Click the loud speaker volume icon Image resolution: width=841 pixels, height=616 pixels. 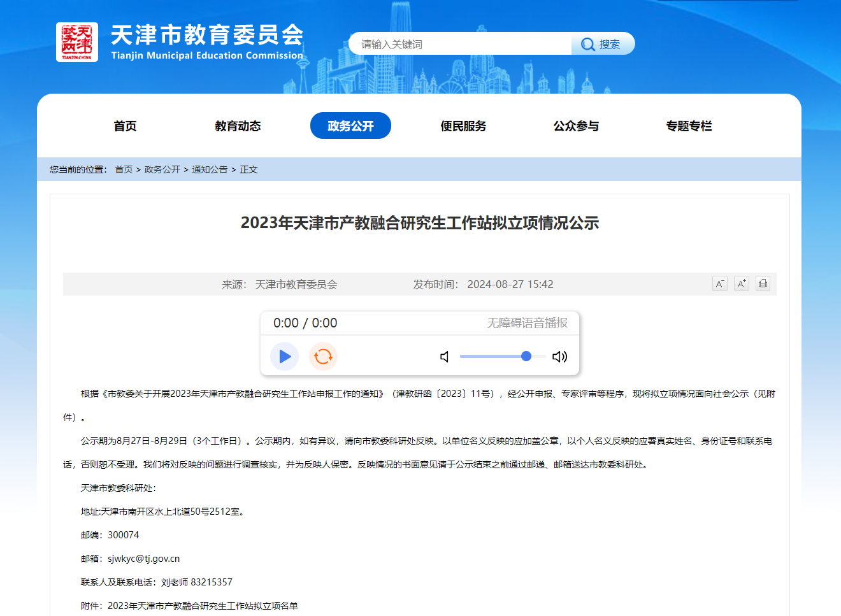pos(559,357)
